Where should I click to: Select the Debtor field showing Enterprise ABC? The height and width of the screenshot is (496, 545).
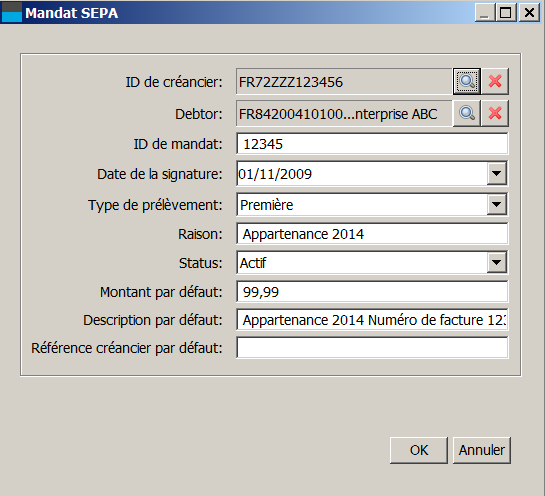click(x=344, y=114)
